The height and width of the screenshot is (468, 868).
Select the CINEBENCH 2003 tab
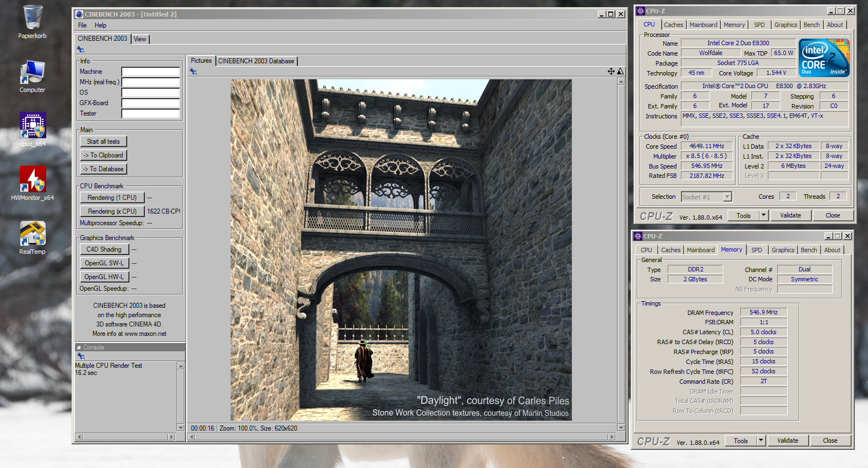pyautogui.click(x=102, y=39)
